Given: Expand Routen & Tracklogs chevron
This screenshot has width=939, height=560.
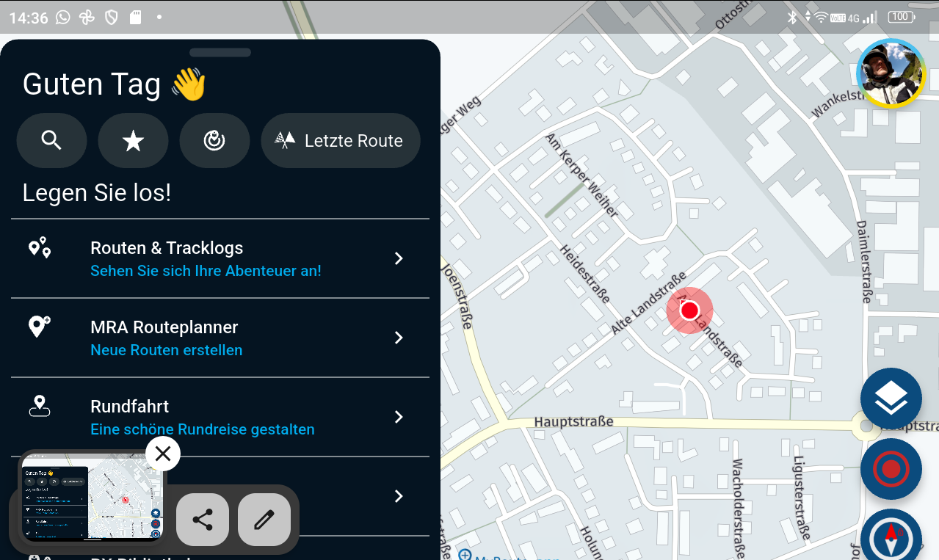Looking at the screenshot, I should [399, 258].
